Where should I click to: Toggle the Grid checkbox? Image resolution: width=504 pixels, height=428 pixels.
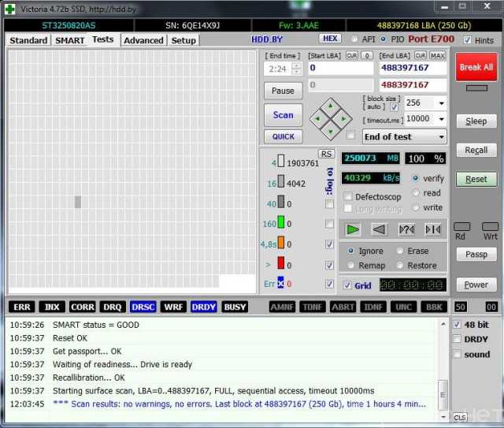(x=348, y=285)
